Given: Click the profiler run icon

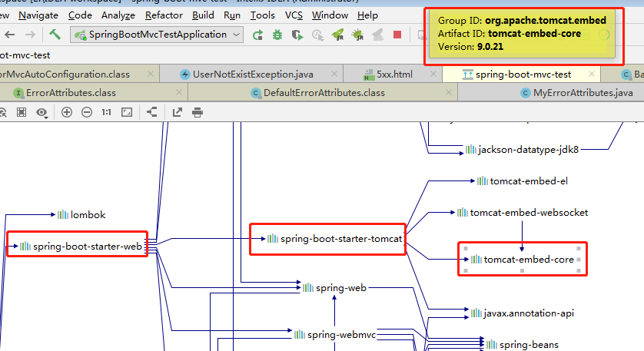Looking at the screenshot, I should click(317, 35).
